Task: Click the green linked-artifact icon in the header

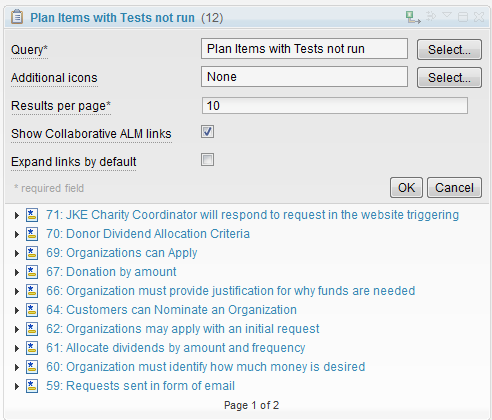Action: tap(413, 17)
